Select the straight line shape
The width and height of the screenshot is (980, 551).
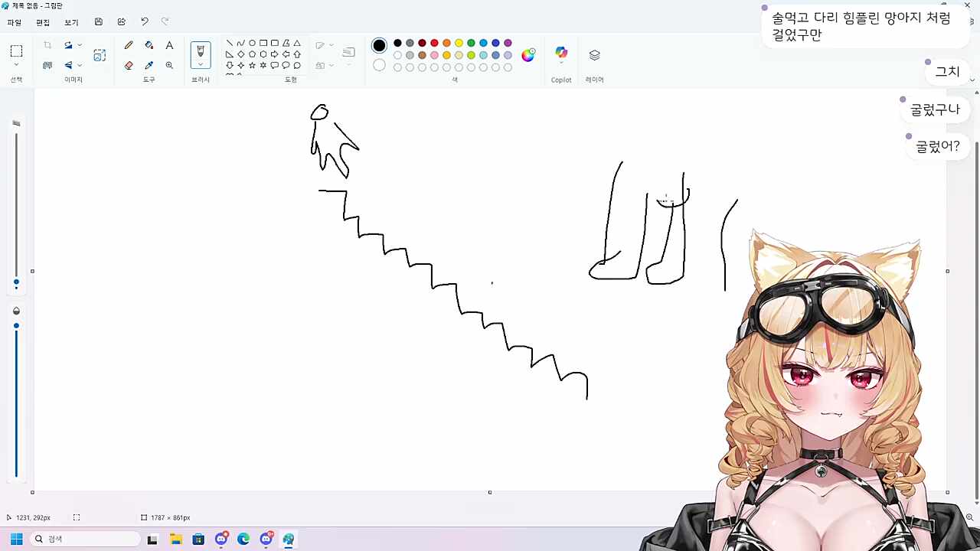[230, 43]
